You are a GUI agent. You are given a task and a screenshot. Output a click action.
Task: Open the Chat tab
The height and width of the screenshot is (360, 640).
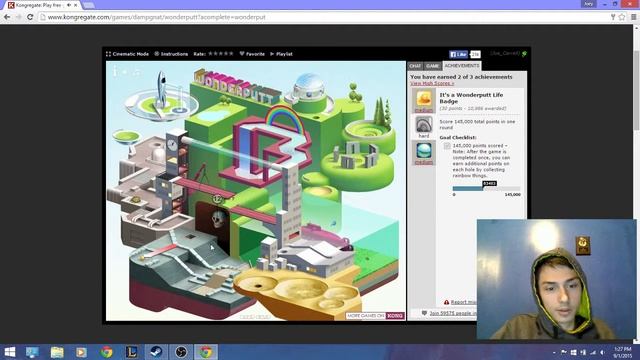click(415, 66)
